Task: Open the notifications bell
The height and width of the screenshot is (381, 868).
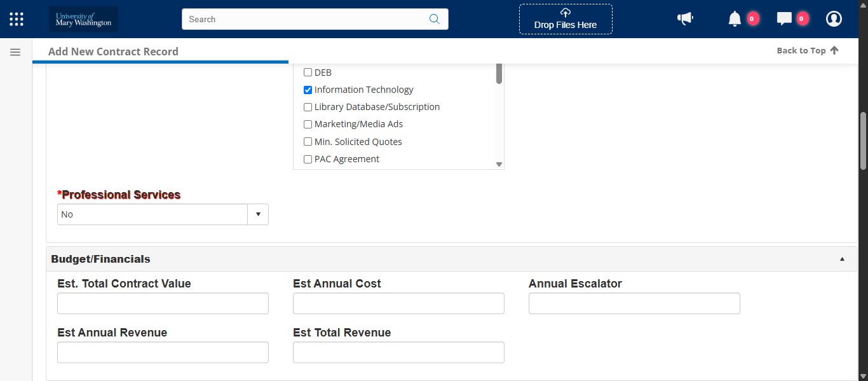Action: tap(736, 18)
